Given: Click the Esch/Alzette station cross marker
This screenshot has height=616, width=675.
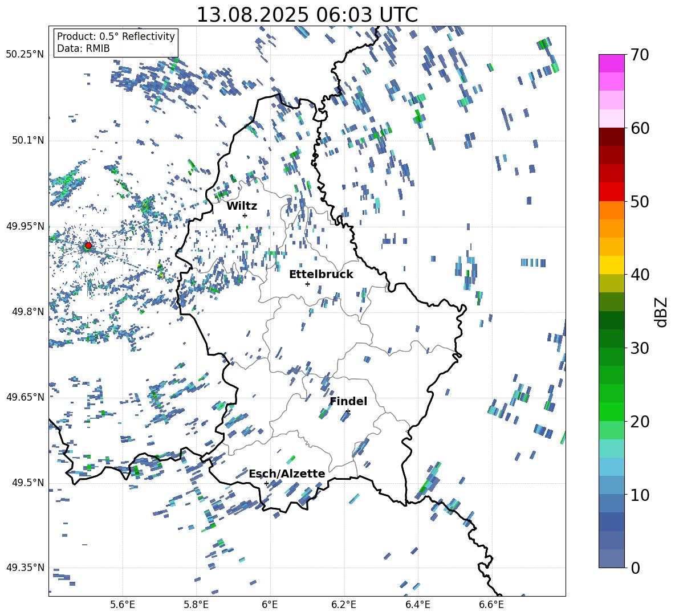Looking at the screenshot, I should [266, 483].
